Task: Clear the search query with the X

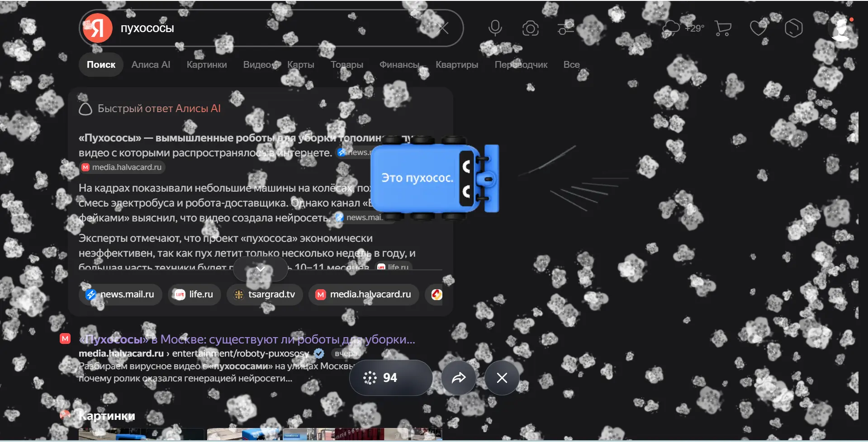Action: tap(443, 28)
